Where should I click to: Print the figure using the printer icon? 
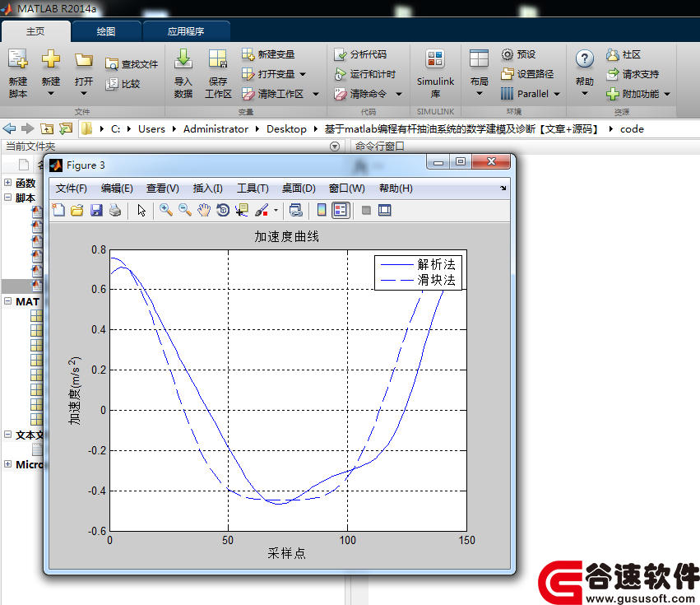tap(115, 210)
